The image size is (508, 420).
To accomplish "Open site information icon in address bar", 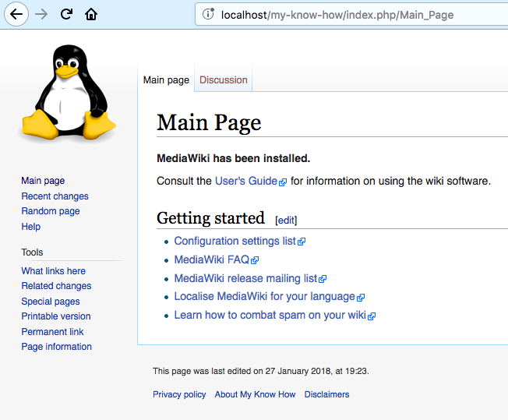I will (x=208, y=14).
